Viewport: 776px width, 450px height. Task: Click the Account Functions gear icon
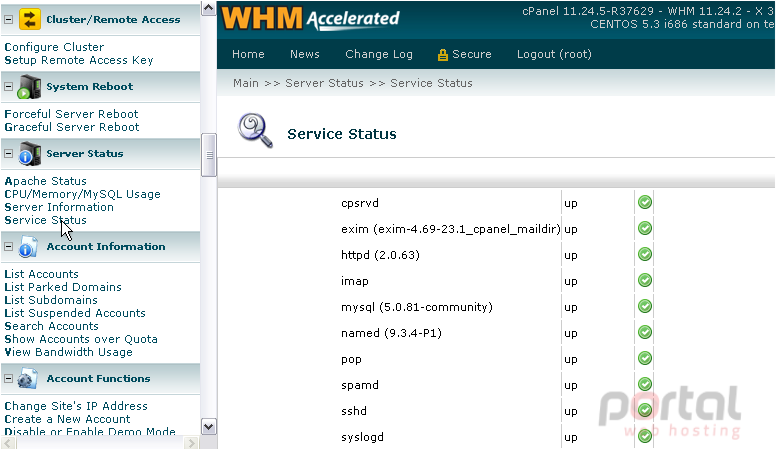pyautogui.click(x=27, y=379)
